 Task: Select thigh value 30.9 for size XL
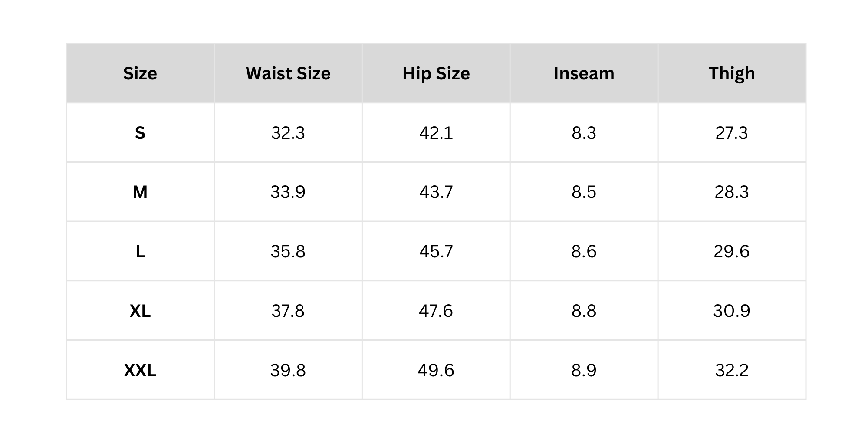click(x=732, y=311)
